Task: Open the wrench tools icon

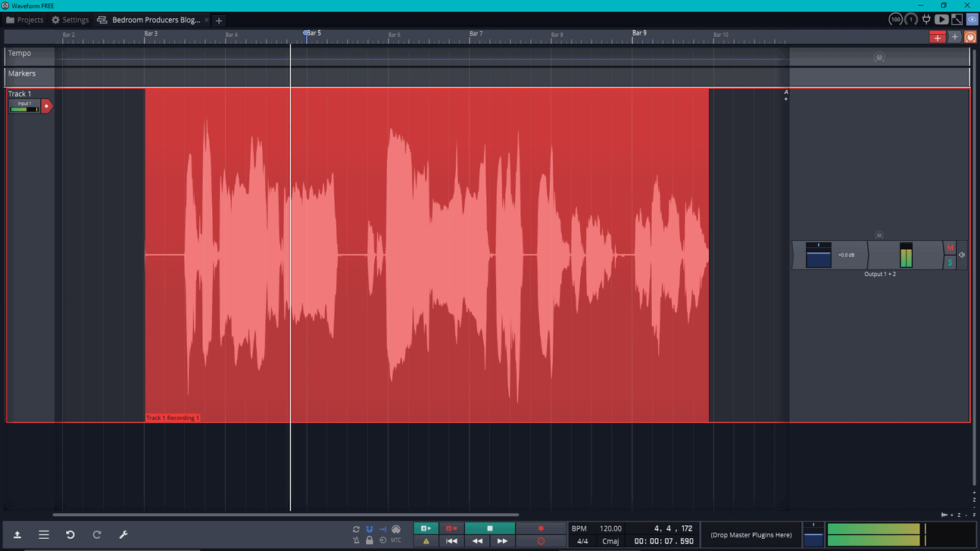Action: pyautogui.click(x=123, y=534)
